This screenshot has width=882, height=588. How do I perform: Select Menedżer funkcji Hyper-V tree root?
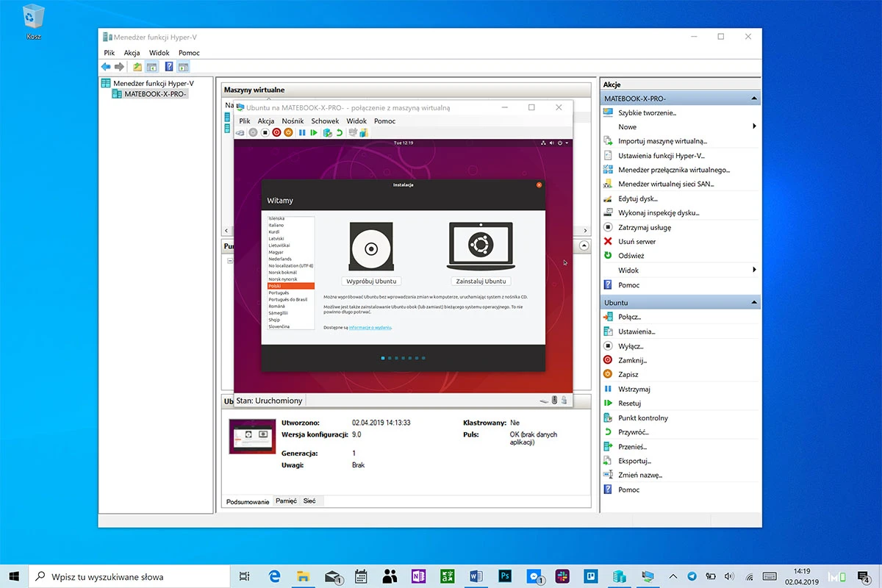tap(147, 83)
